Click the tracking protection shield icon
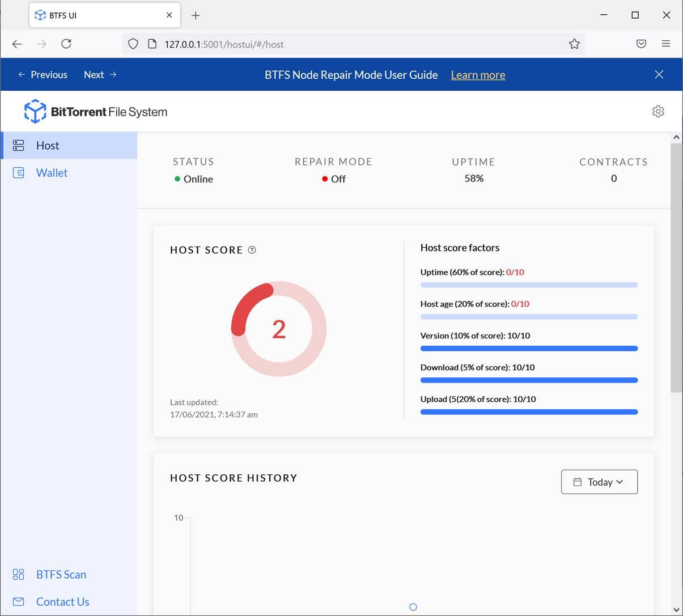 [x=133, y=44]
